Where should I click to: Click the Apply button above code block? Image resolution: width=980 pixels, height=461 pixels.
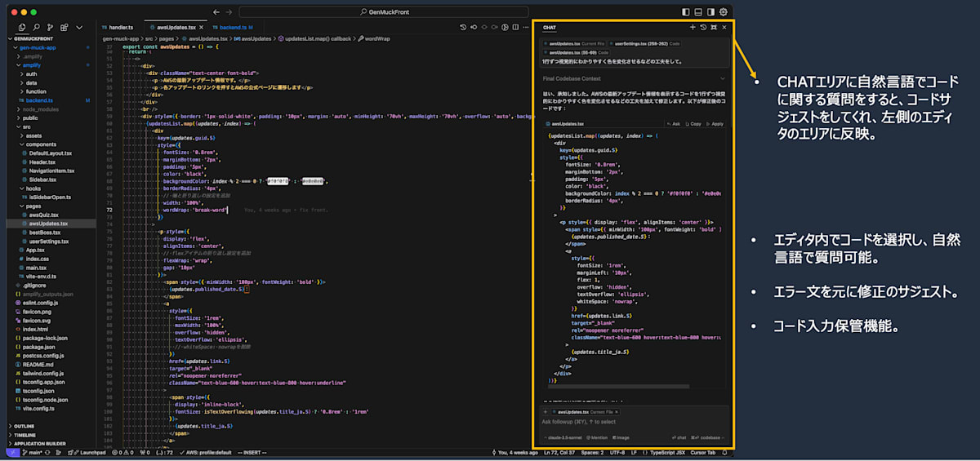tap(715, 124)
